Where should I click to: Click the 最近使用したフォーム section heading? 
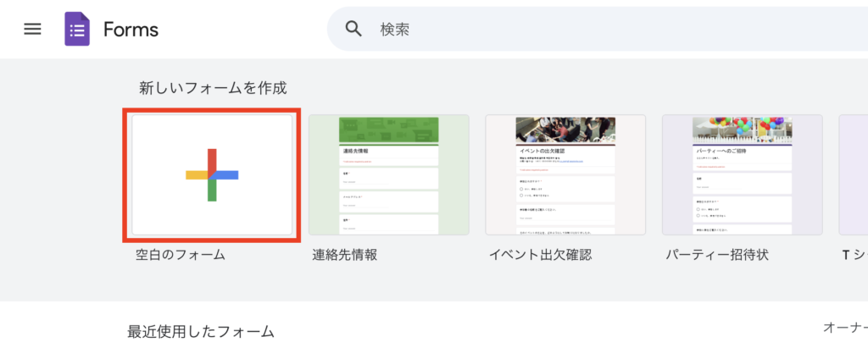pos(201,331)
